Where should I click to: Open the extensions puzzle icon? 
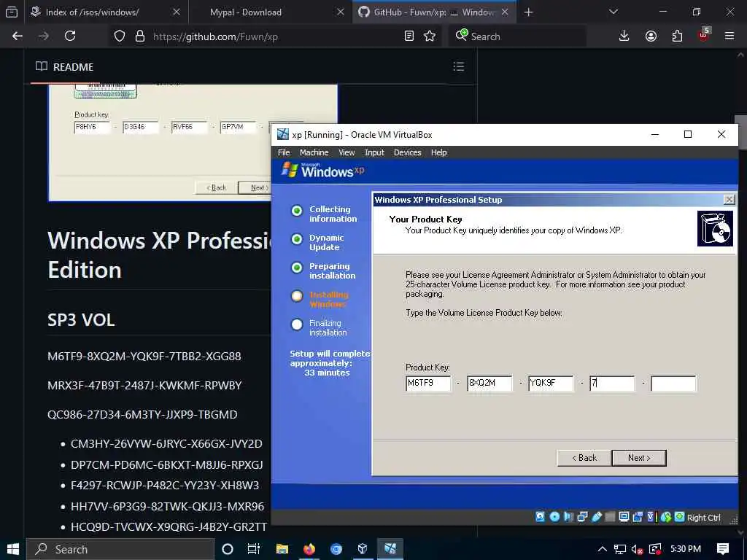click(x=677, y=36)
